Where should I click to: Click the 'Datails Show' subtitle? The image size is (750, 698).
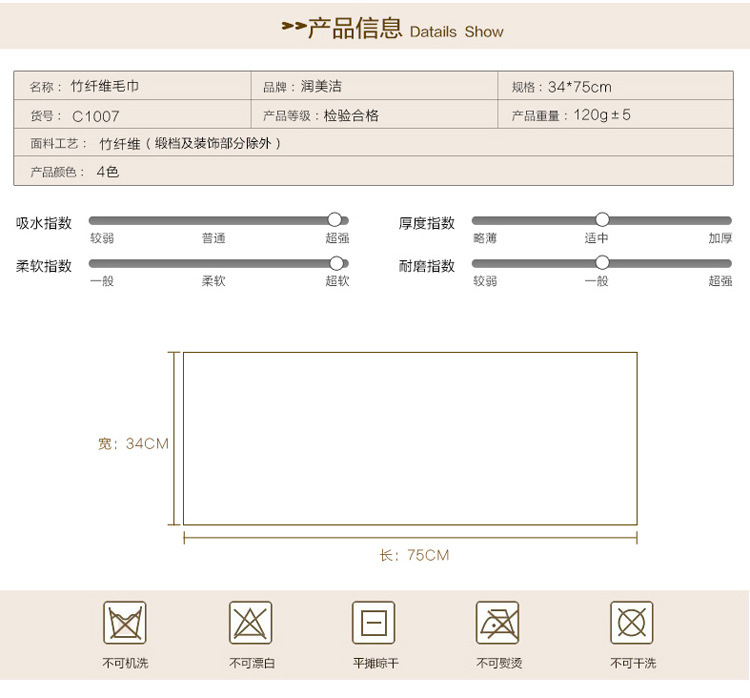(x=456, y=32)
